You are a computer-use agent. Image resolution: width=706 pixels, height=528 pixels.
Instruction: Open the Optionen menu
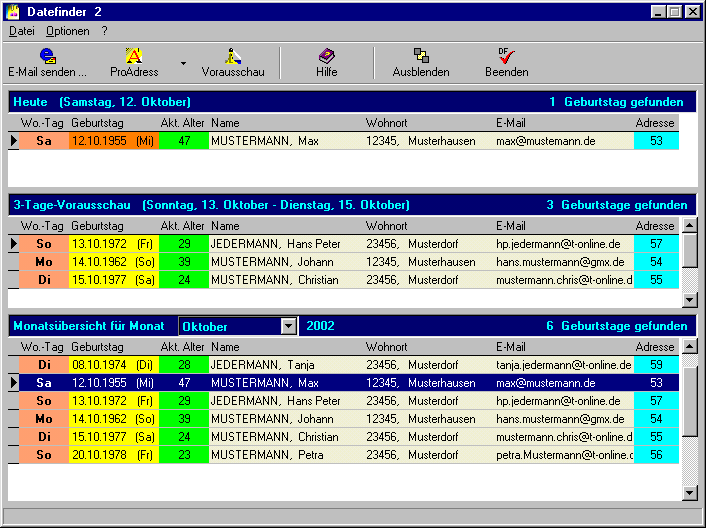(x=67, y=31)
